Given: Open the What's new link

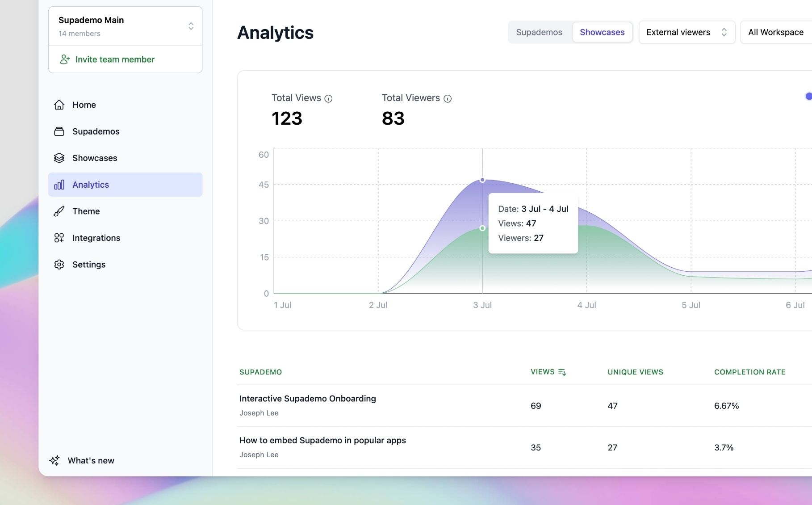Looking at the screenshot, I should click(82, 460).
